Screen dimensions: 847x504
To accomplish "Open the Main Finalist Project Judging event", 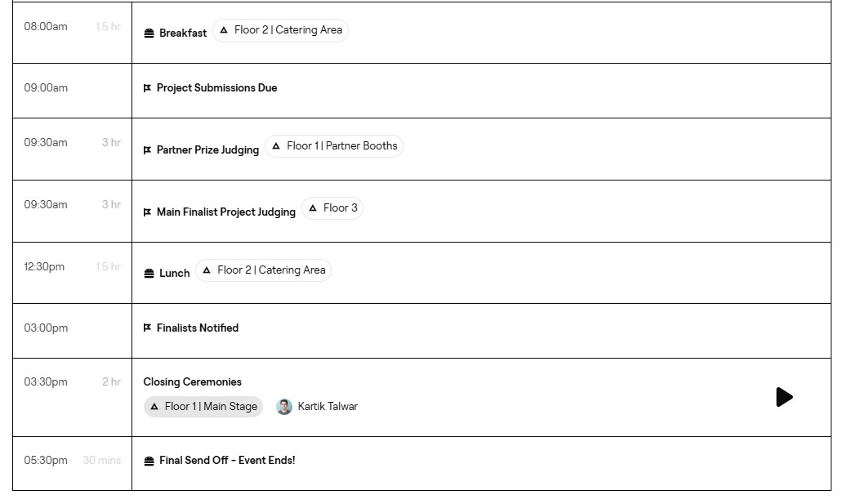I will (x=225, y=212).
